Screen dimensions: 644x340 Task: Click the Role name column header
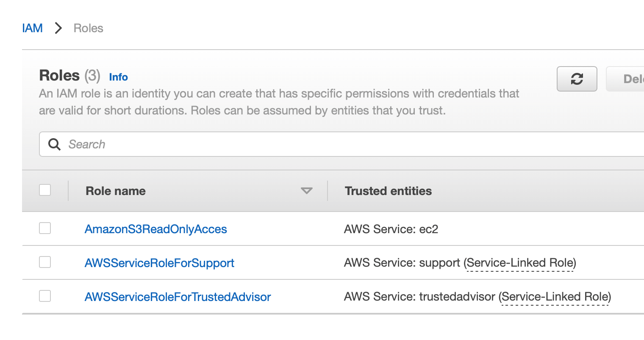click(x=115, y=191)
